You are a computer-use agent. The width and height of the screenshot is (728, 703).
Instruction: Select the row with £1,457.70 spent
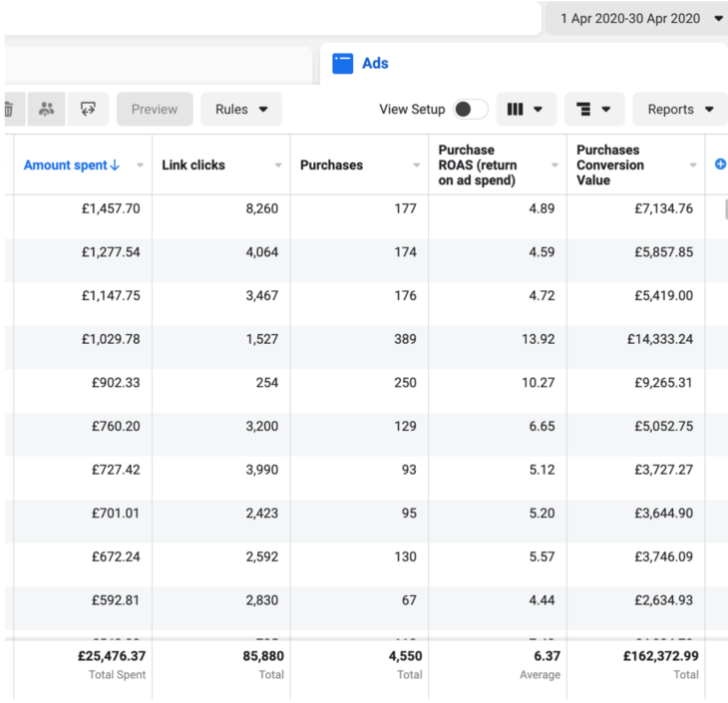click(111, 208)
